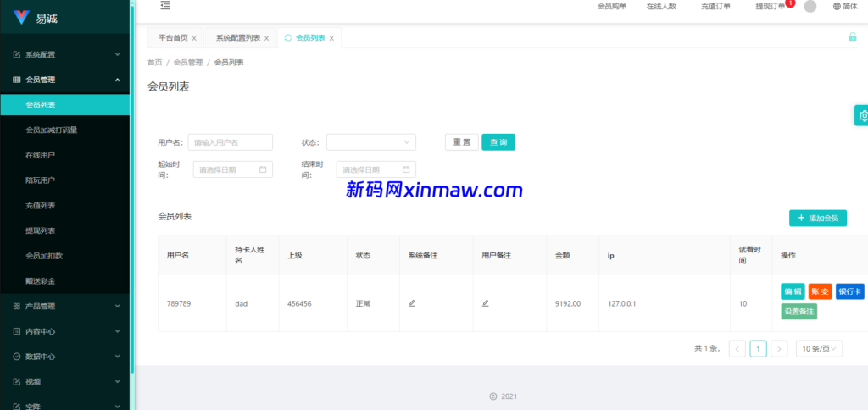This screenshot has width=868, height=410.
Task: Expand the 产品管理 sidebar menu
Action: click(x=64, y=306)
